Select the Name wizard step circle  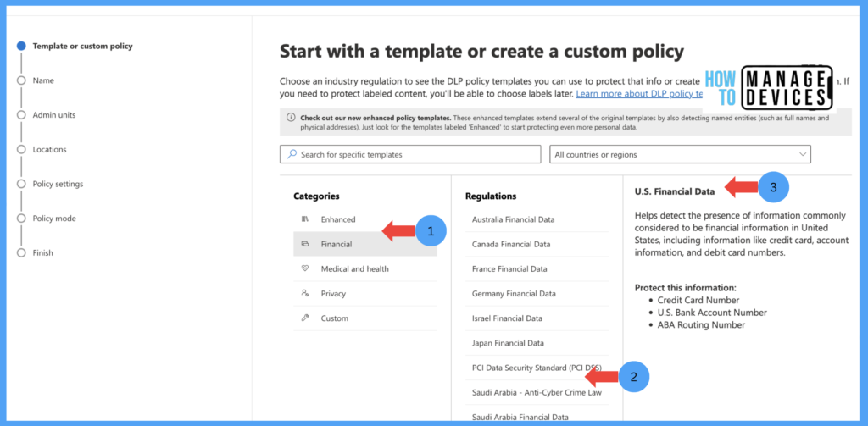point(21,80)
